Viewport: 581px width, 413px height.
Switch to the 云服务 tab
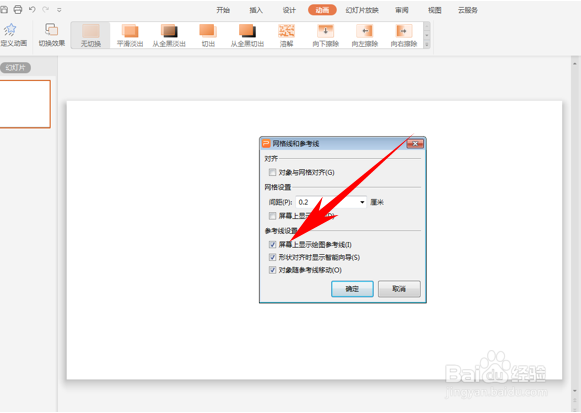click(468, 10)
